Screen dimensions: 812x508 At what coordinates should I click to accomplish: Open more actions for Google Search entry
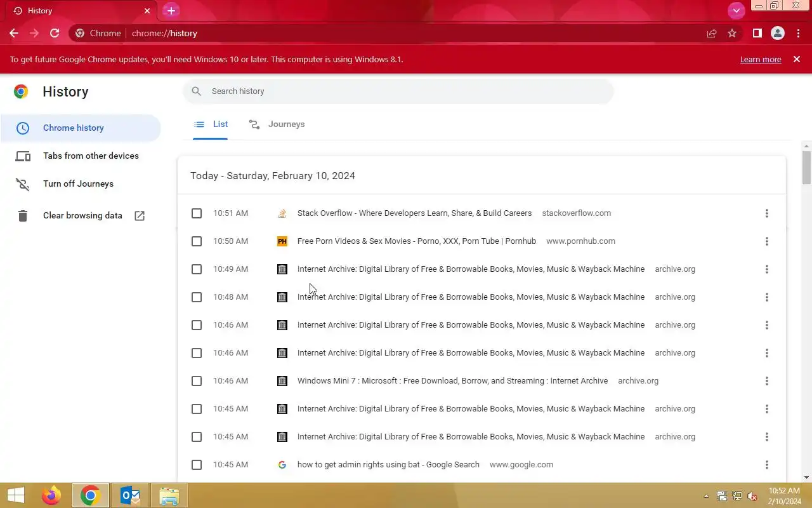(x=766, y=465)
